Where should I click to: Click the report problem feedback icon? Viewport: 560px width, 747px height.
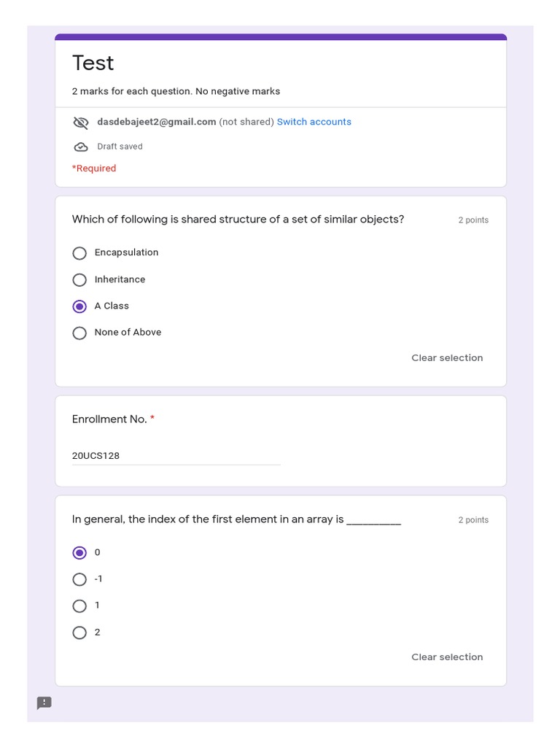tap(44, 703)
